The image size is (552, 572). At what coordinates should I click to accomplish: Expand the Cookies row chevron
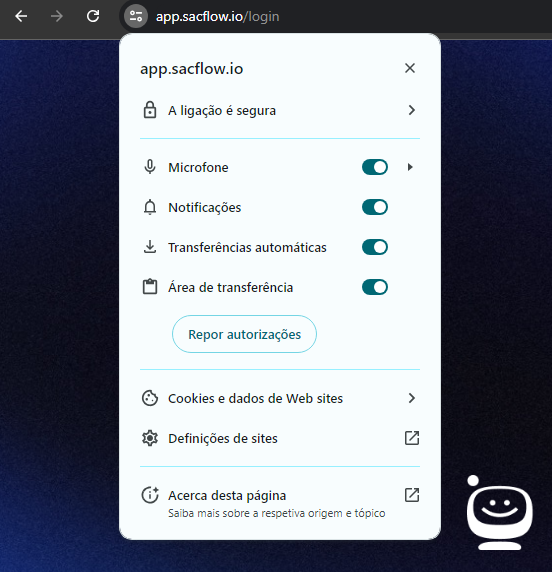412,398
